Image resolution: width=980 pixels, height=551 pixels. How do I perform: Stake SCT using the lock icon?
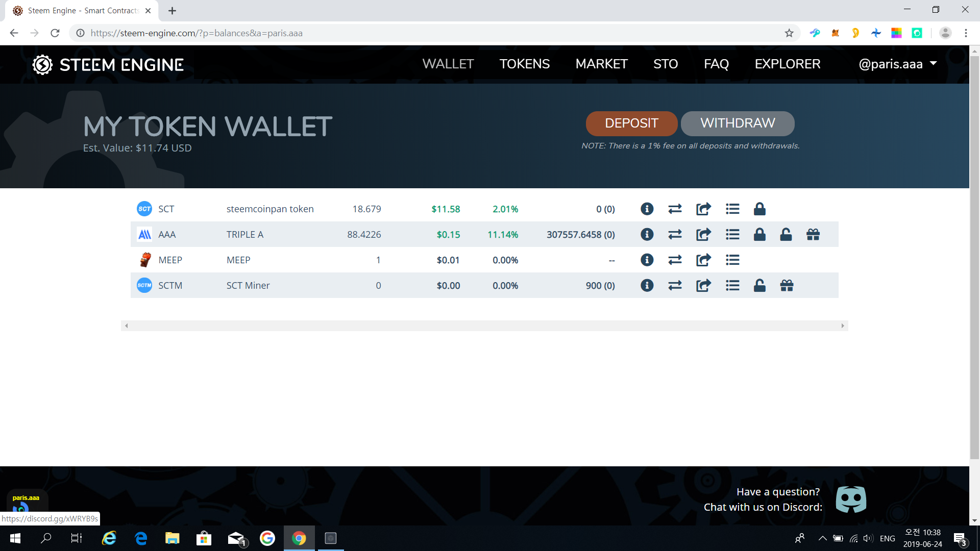coord(759,209)
